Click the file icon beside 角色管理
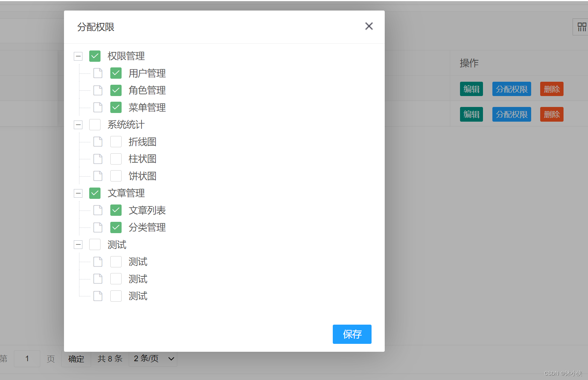588x380 pixels. click(x=98, y=90)
